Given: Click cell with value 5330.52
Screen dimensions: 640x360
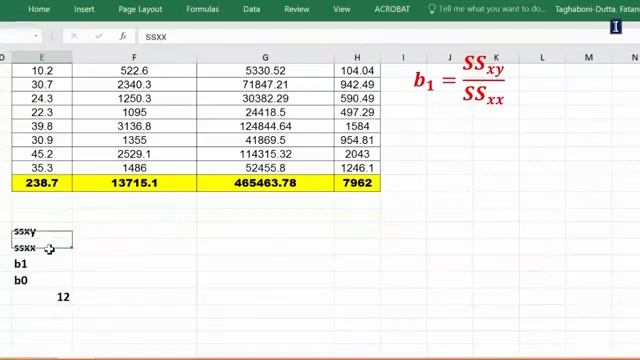Looking at the screenshot, I should [x=265, y=71].
